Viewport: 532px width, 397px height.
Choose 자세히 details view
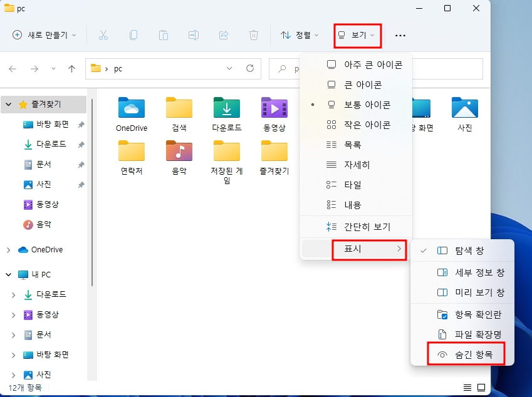click(357, 165)
